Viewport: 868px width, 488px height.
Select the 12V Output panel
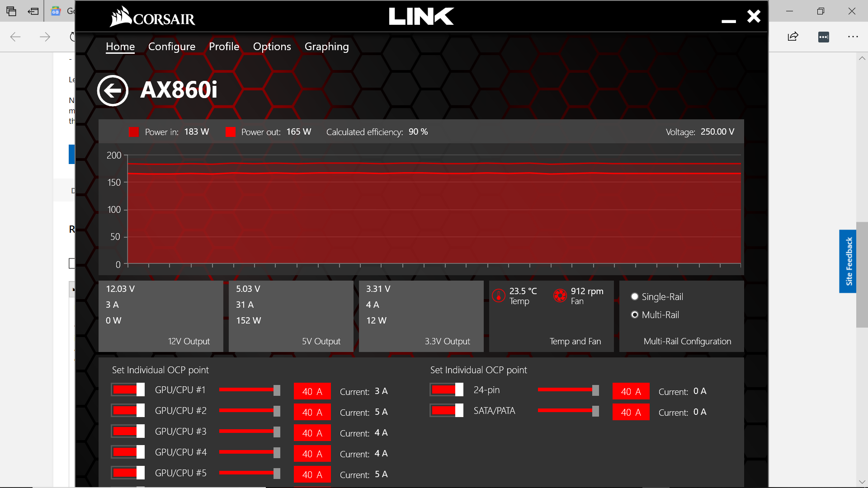click(161, 316)
